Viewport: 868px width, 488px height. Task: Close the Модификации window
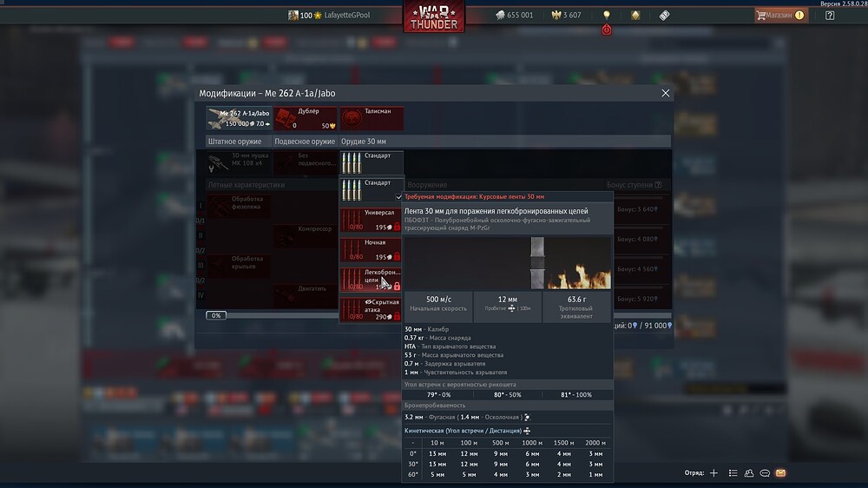(666, 93)
